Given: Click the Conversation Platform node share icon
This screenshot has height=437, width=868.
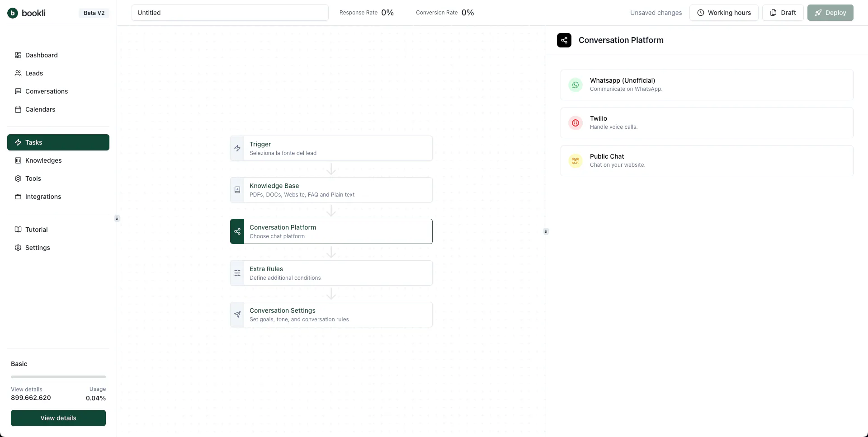Looking at the screenshot, I should point(237,231).
